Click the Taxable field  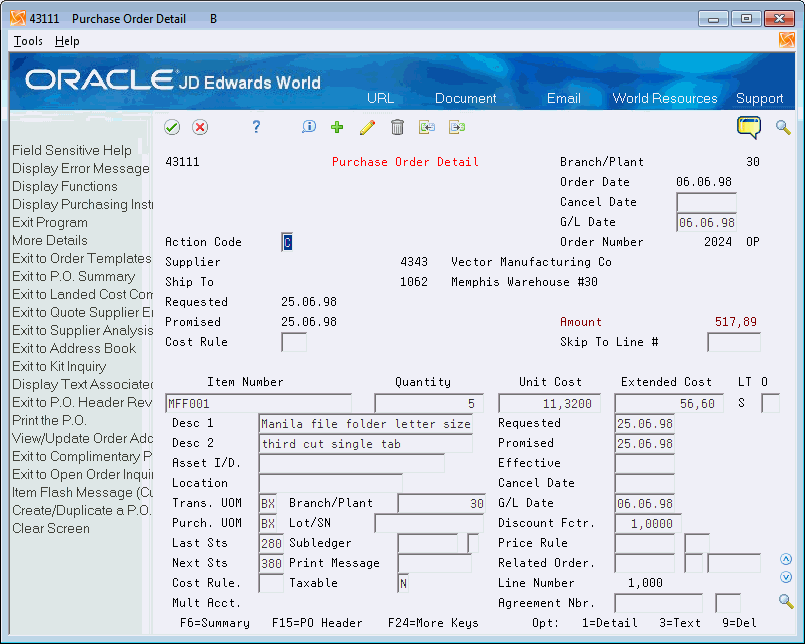[x=403, y=583]
